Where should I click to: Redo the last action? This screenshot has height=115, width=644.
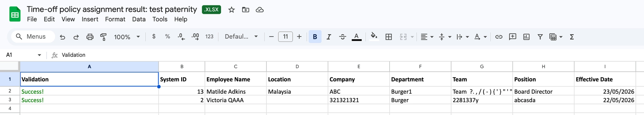76,37
